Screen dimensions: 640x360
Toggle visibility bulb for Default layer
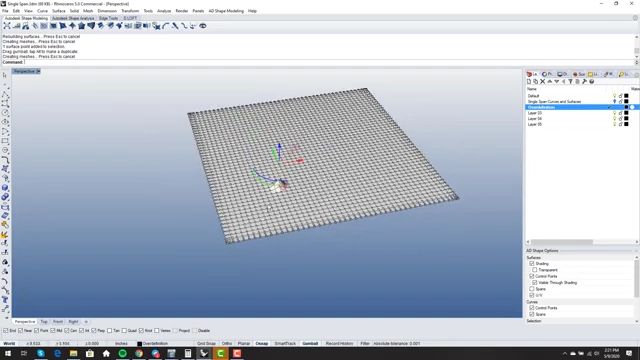click(614, 96)
